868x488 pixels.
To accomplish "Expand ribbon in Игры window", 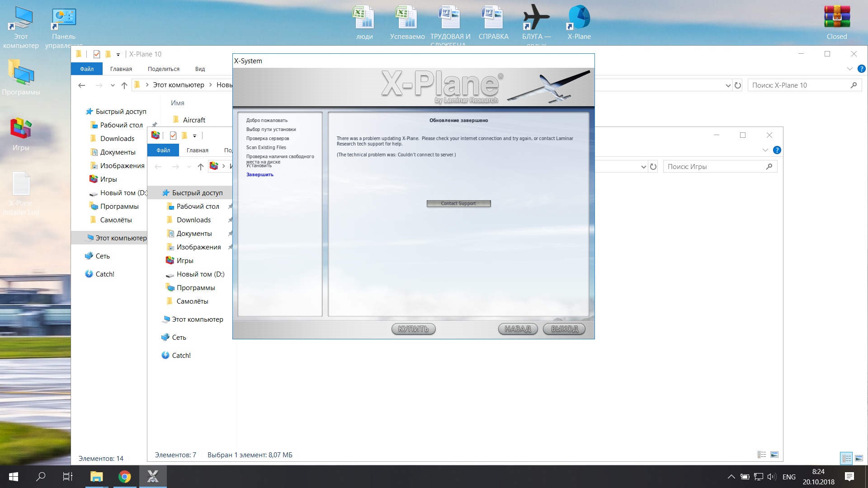I will coord(765,150).
